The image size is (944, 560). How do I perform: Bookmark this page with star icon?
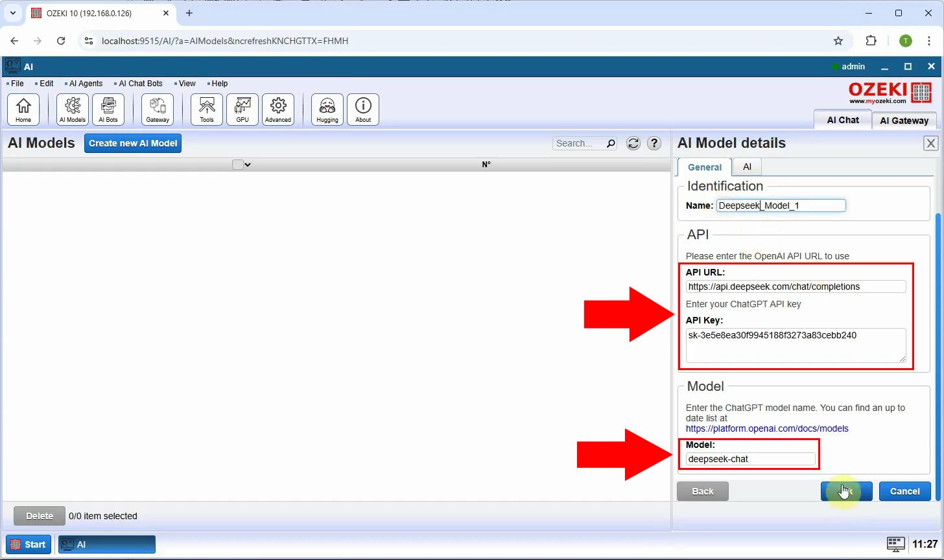pyautogui.click(x=838, y=41)
